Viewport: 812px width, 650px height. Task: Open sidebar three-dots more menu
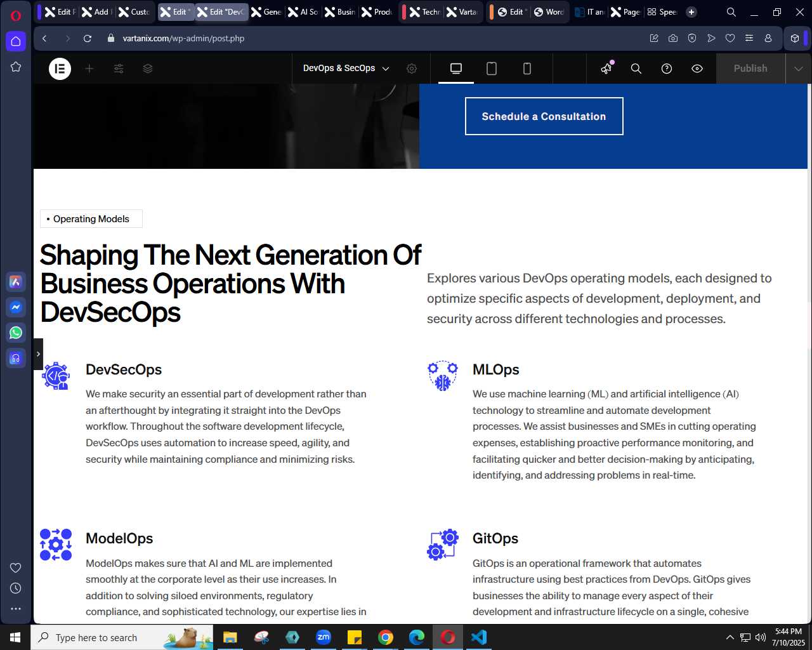coord(16,609)
